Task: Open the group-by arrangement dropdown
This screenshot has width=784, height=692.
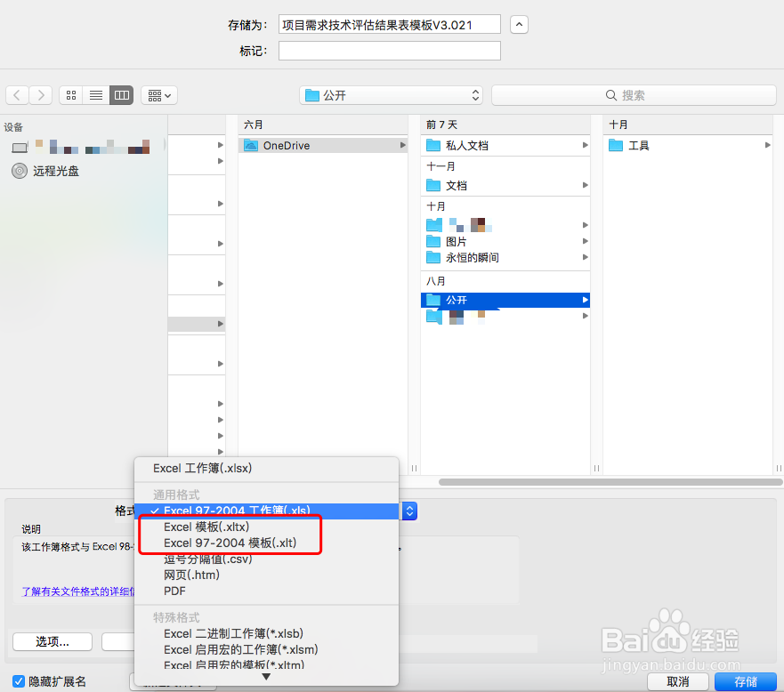Action: pos(159,95)
